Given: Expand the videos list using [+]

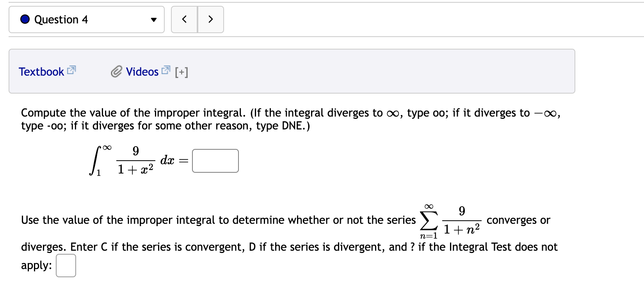Looking at the screenshot, I should 181,72.
